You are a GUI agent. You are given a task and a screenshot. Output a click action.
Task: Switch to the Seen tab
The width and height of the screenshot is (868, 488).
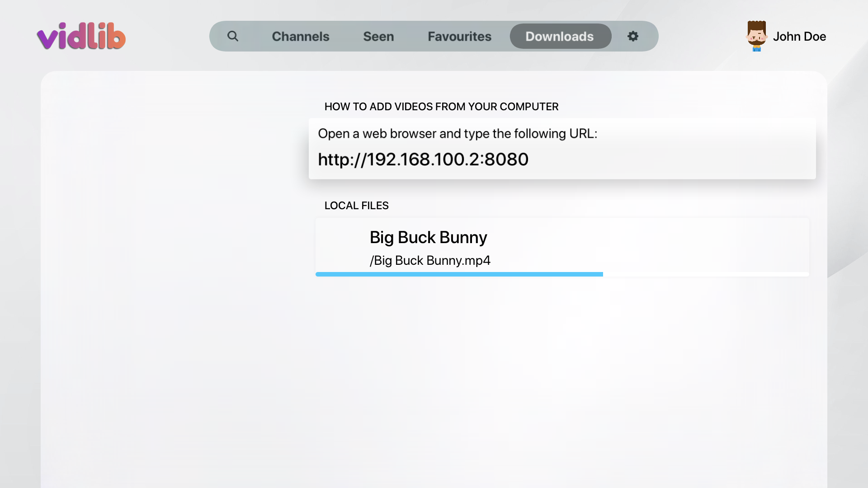pyautogui.click(x=378, y=37)
